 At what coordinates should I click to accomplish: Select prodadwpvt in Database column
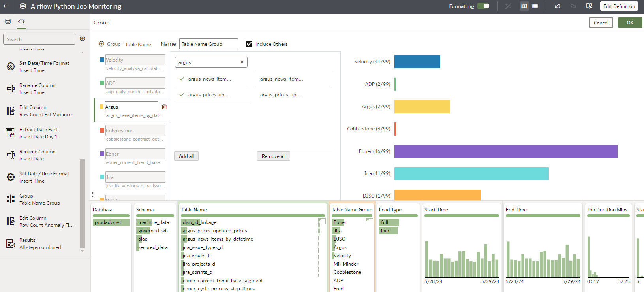(x=111, y=222)
